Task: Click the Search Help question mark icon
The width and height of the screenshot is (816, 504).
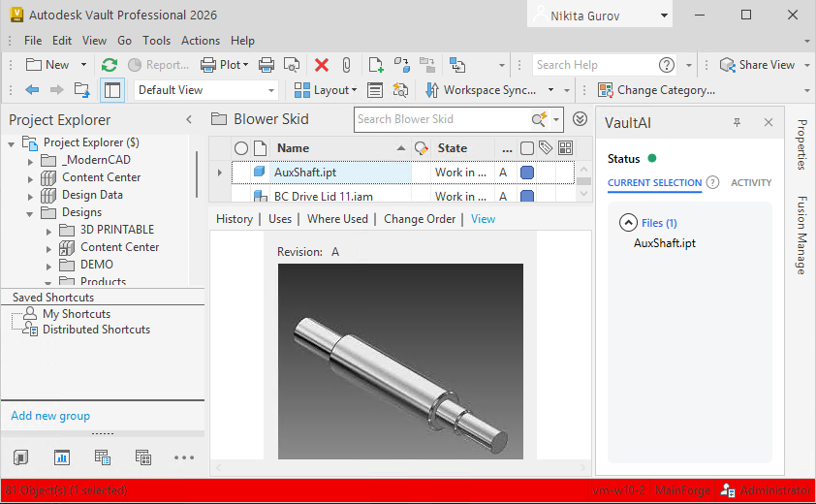Action: click(667, 65)
